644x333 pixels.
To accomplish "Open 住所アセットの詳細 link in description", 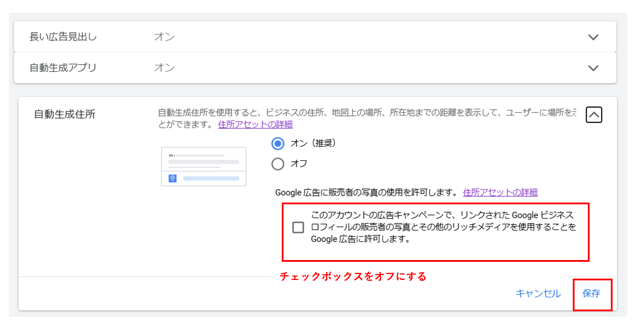I will click(255, 125).
